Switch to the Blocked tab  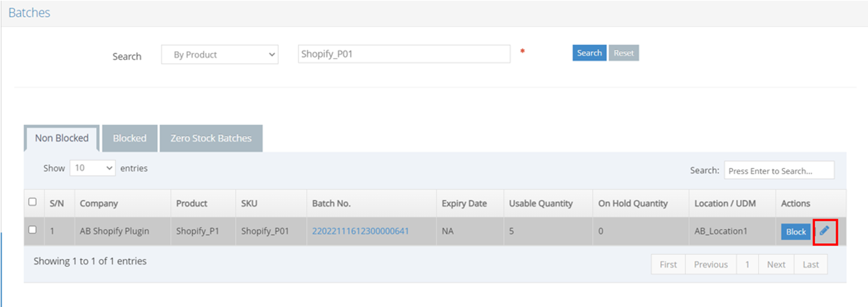click(130, 138)
